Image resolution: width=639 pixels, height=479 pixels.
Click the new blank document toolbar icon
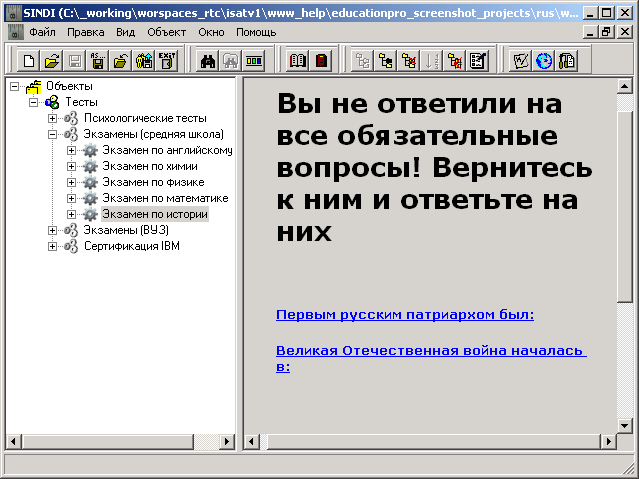point(29,60)
